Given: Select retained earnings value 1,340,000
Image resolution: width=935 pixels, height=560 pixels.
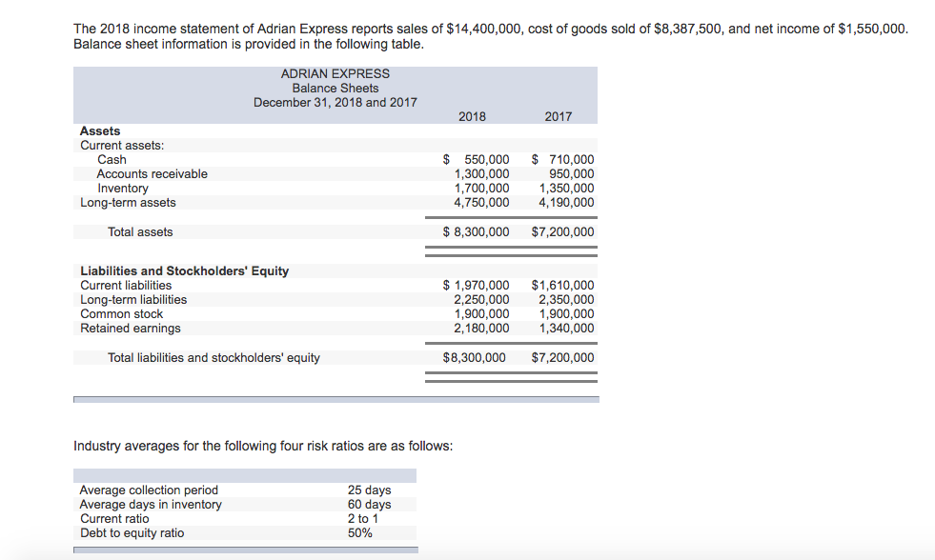Looking at the screenshot, I should pyautogui.click(x=567, y=329).
